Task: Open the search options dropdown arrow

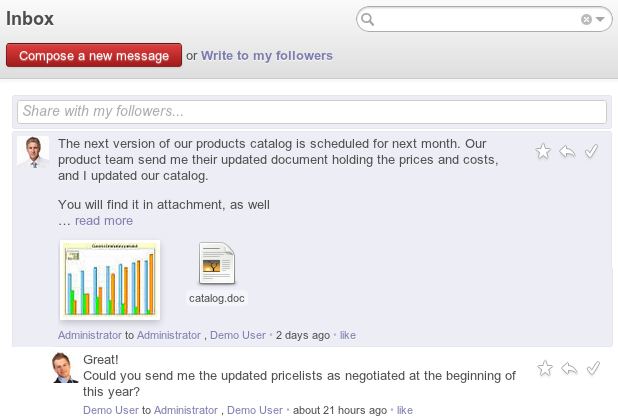Action: coord(600,19)
